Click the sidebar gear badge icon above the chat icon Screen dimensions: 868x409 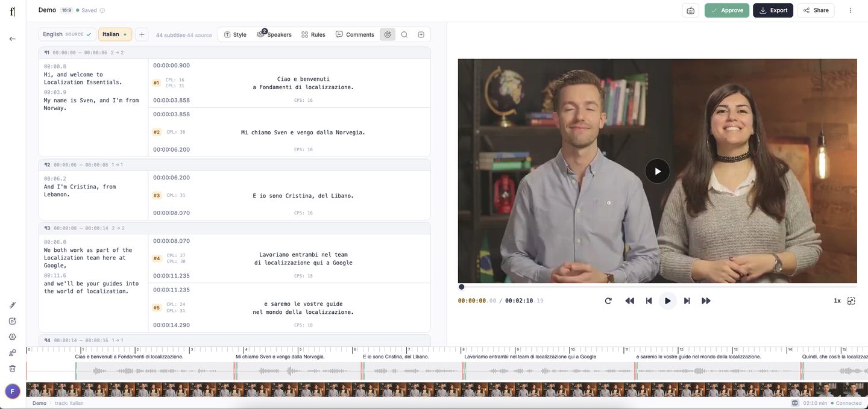coord(13,337)
